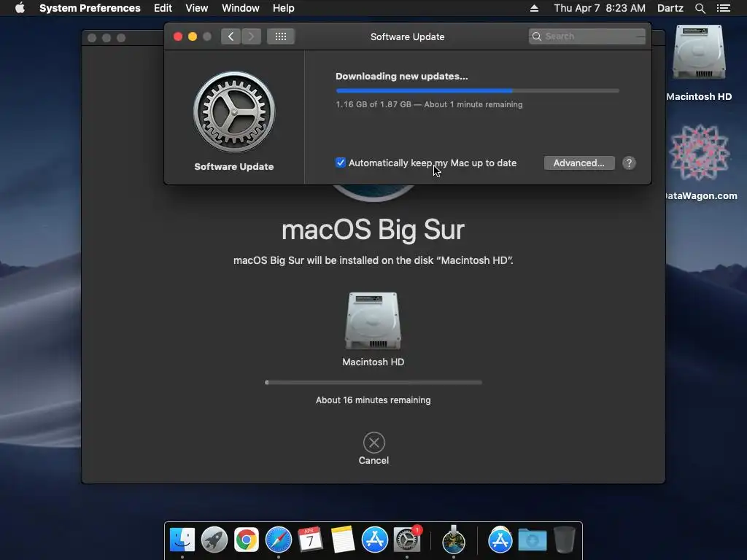This screenshot has height=560, width=747.
Task: Open Calendar app in the Dock
Action: (310, 540)
